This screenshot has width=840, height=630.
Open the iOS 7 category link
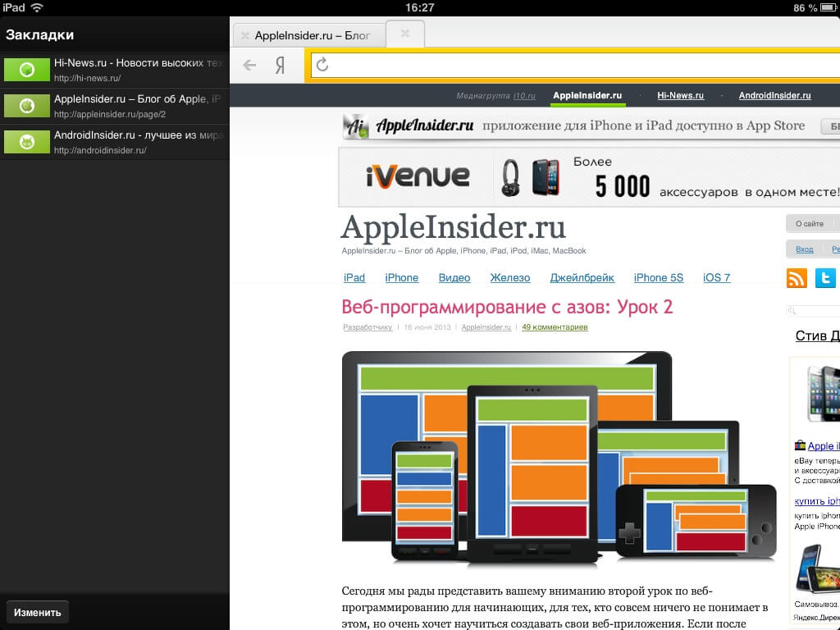click(x=716, y=277)
